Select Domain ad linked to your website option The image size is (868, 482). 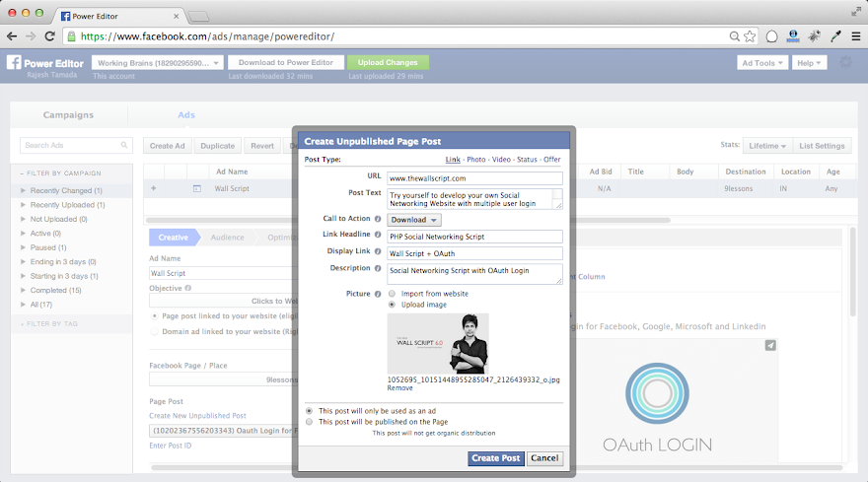[x=155, y=331]
